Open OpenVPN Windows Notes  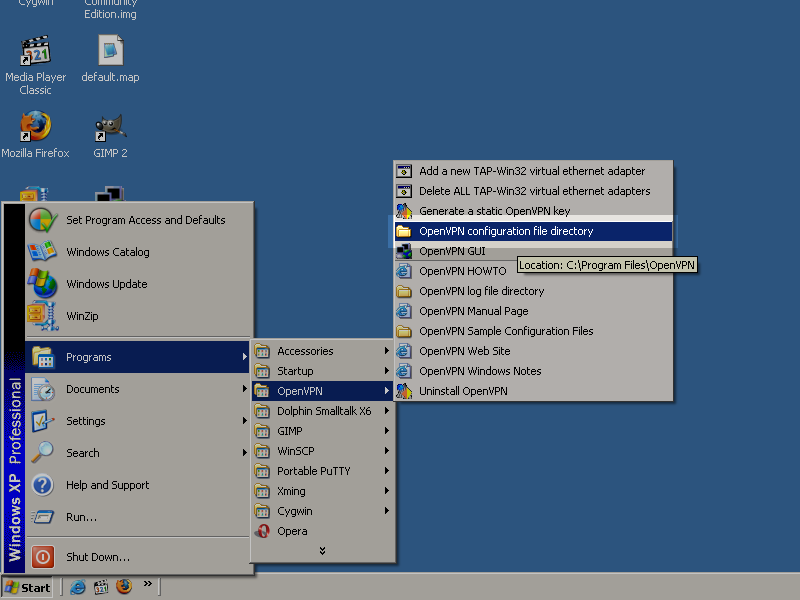(533, 371)
